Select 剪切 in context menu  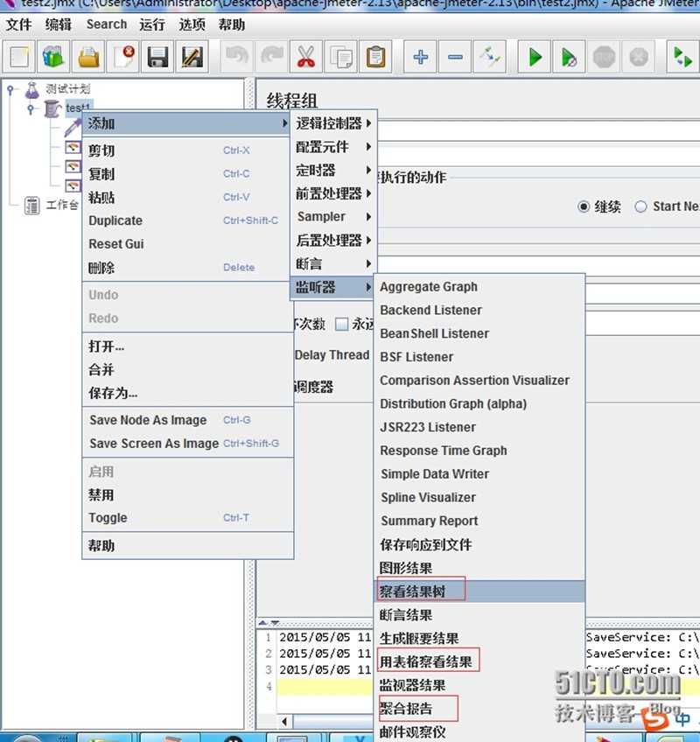(187, 150)
